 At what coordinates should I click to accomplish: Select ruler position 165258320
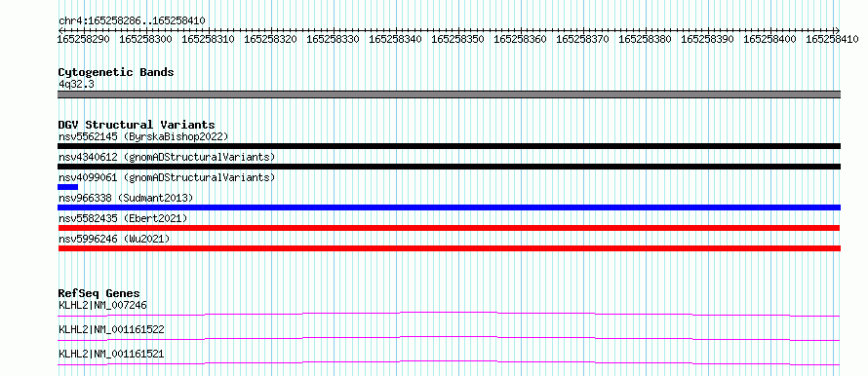click(271, 39)
